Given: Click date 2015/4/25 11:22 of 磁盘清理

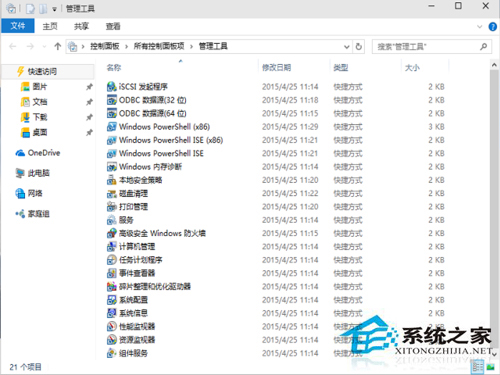Looking at the screenshot, I should (290, 193).
